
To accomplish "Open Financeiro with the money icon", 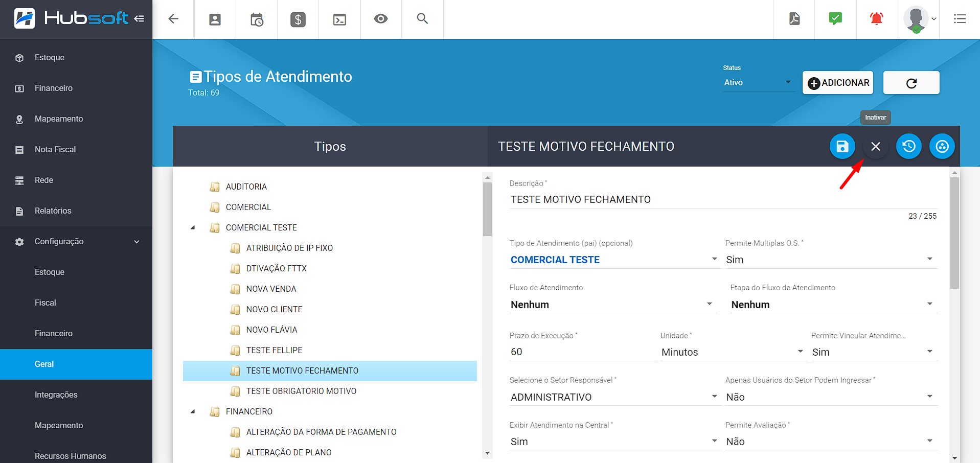I will [76, 88].
